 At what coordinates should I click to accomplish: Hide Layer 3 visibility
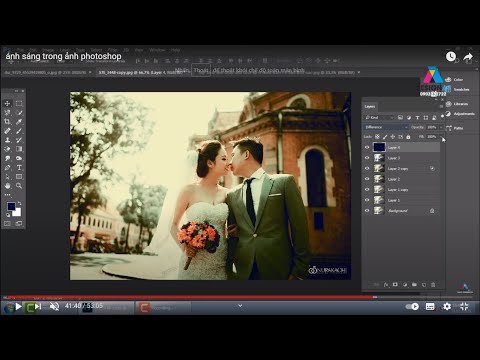pos(367,158)
